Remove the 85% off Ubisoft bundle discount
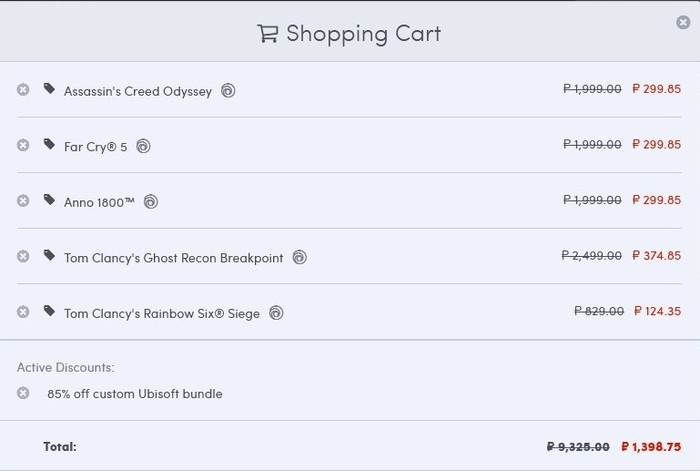 tap(23, 393)
